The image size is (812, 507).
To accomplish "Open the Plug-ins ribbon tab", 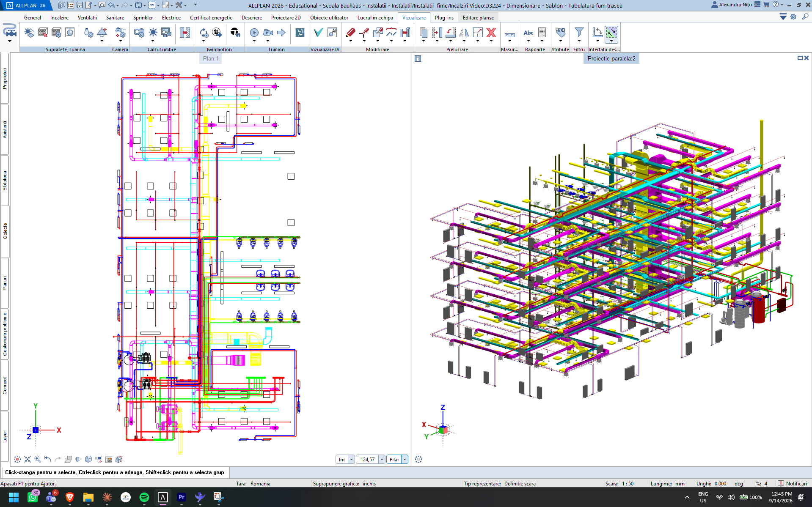I will [x=444, y=18].
